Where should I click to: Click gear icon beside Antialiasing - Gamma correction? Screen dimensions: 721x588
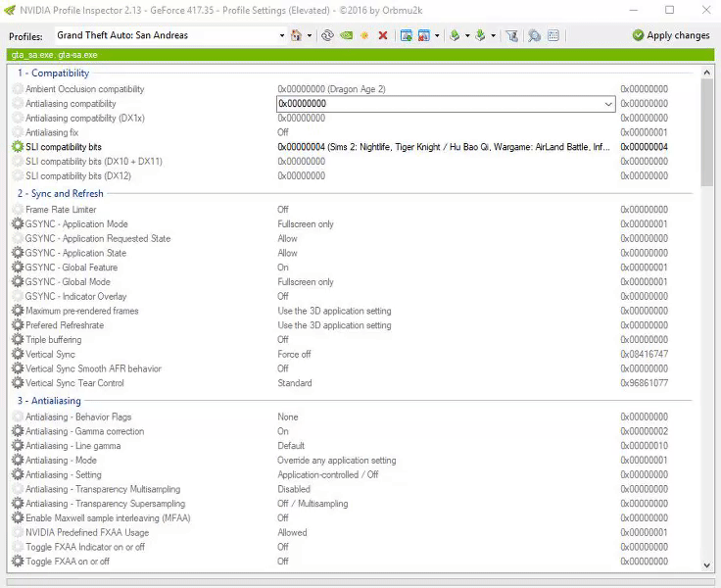(18, 431)
